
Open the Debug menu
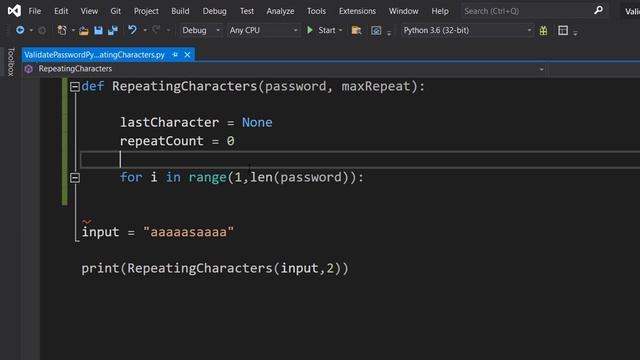click(x=214, y=11)
